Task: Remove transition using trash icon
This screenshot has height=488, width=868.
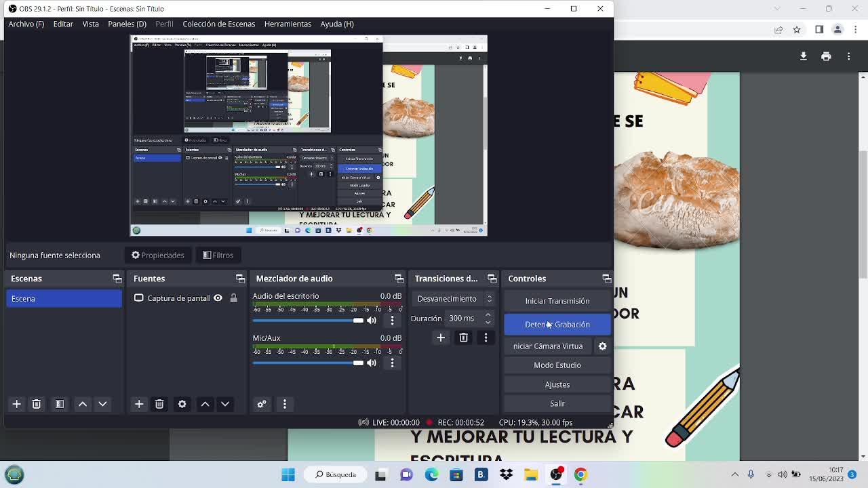Action: pyautogui.click(x=463, y=338)
